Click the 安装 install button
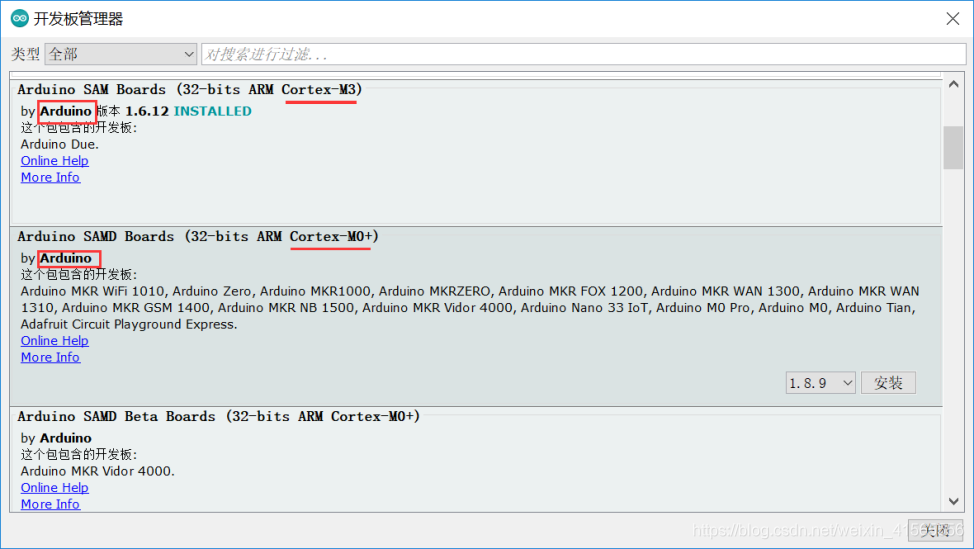974x549 pixels. pyautogui.click(x=888, y=383)
